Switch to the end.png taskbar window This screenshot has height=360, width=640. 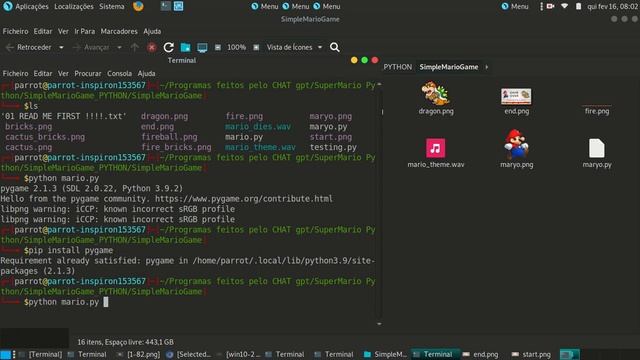(x=480, y=354)
